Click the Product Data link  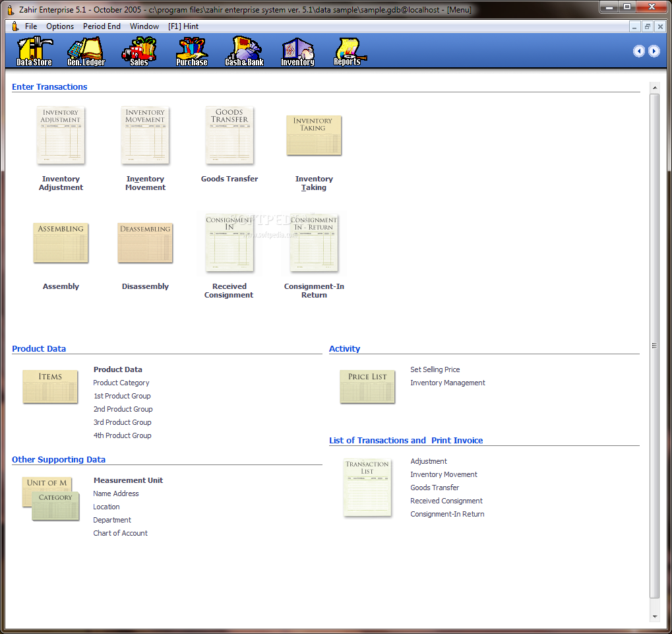click(x=118, y=369)
